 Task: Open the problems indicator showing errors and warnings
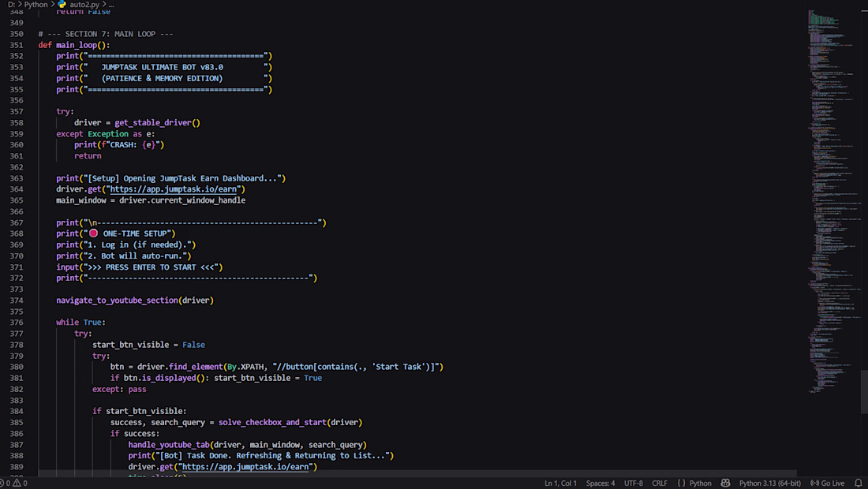click(x=14, y=483)
